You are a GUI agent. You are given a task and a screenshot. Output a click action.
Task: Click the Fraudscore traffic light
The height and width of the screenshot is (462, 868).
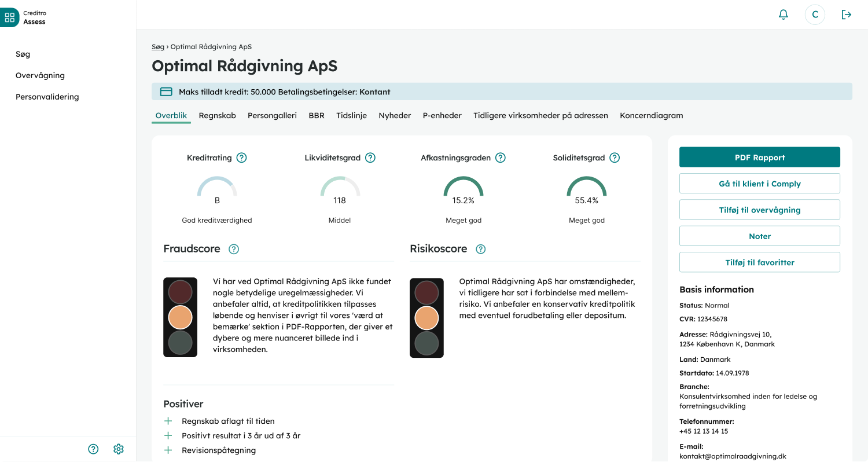(x=180, y=317)
